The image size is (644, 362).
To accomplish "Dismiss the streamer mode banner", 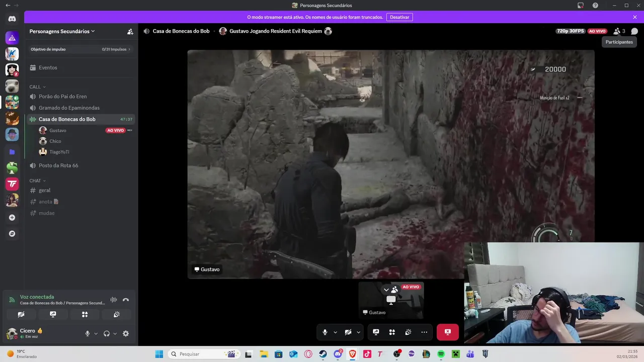I will pyautogui.click(x=635, y=17).
